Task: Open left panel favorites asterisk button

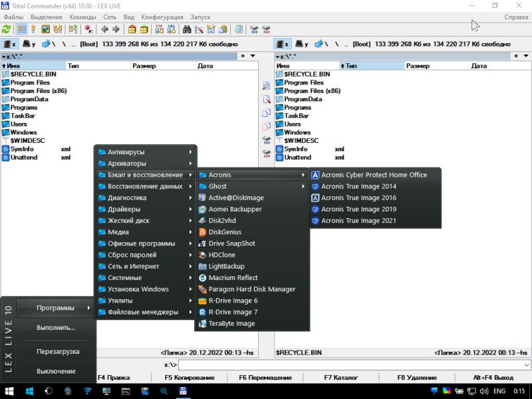Action: [243, 56]
